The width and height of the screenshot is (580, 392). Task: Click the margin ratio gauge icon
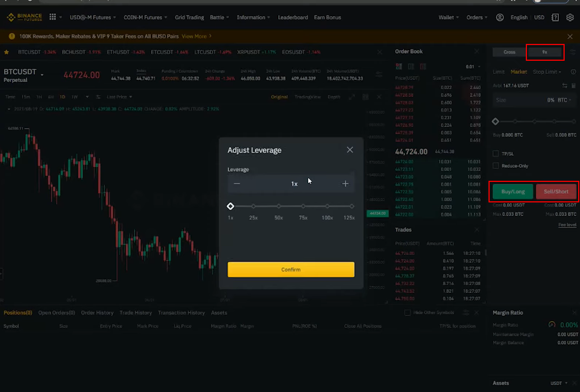point(552,324)
